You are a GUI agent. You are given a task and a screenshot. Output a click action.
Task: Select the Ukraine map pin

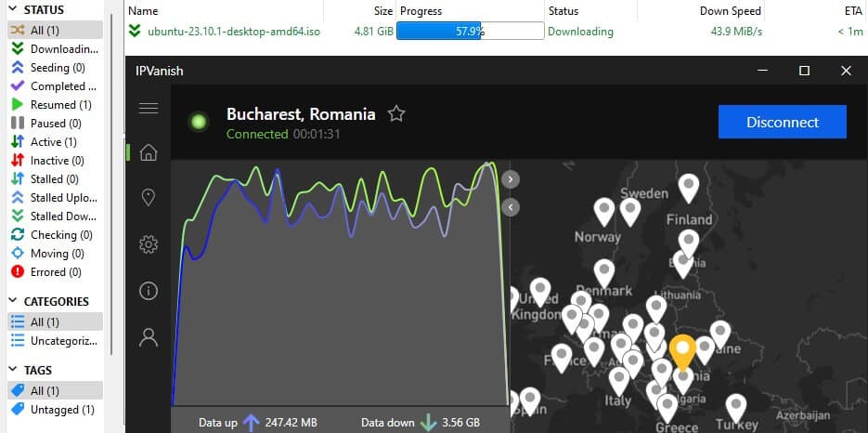720,334
